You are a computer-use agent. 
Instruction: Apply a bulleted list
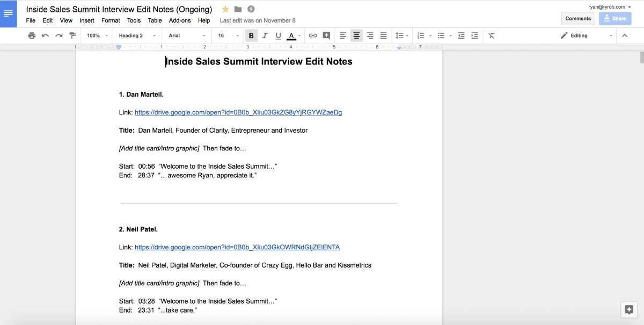pyautogui.click(x=441, y=35)
